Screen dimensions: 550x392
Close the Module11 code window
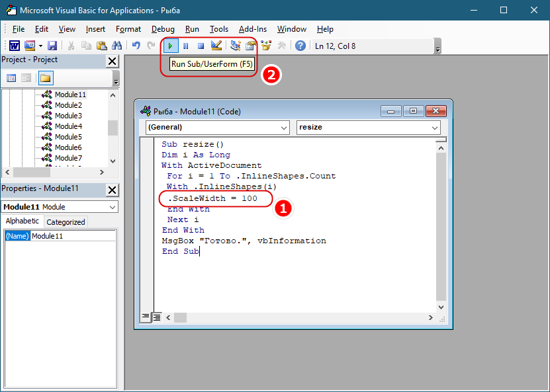point(436,112)
